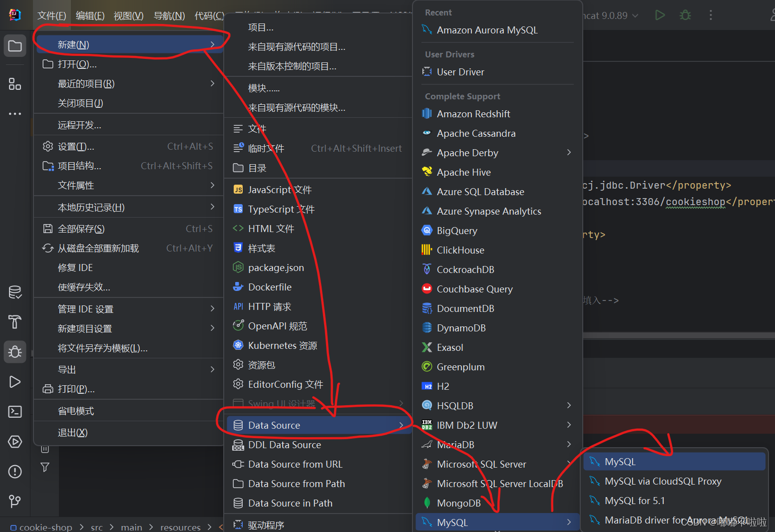Open the Services tool window icon
Screen dimensions: 775x532
(15, 442)
